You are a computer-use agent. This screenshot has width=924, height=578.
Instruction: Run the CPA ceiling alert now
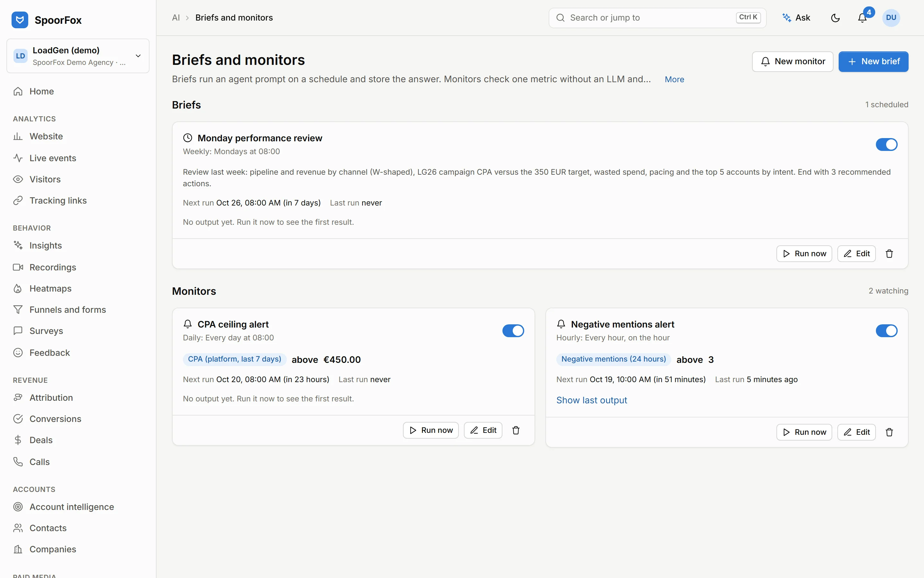[430, 430]
